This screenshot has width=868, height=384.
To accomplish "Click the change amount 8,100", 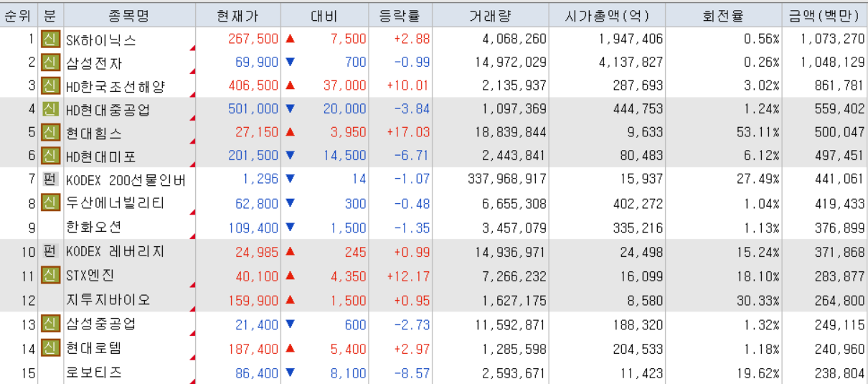I will (x=348, y=373).
